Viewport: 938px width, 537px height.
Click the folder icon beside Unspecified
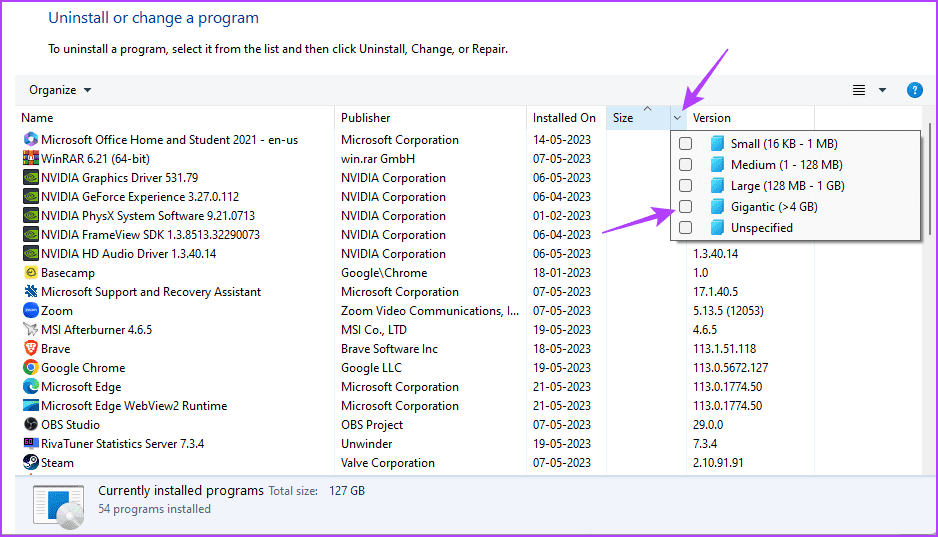click(x=717, y=228)
